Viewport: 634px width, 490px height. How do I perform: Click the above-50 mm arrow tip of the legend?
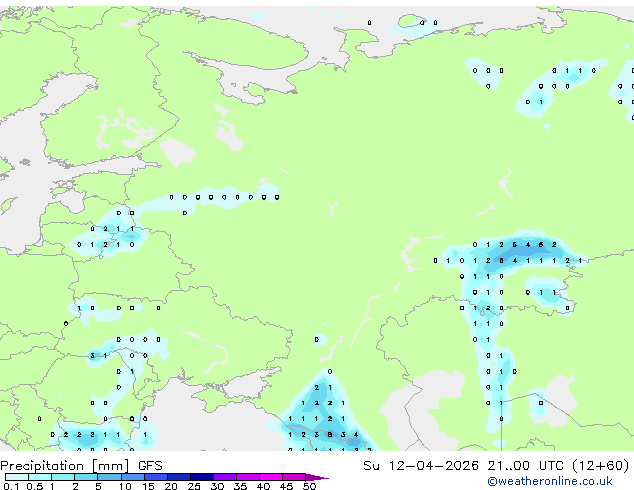click(x=317, y=478)
